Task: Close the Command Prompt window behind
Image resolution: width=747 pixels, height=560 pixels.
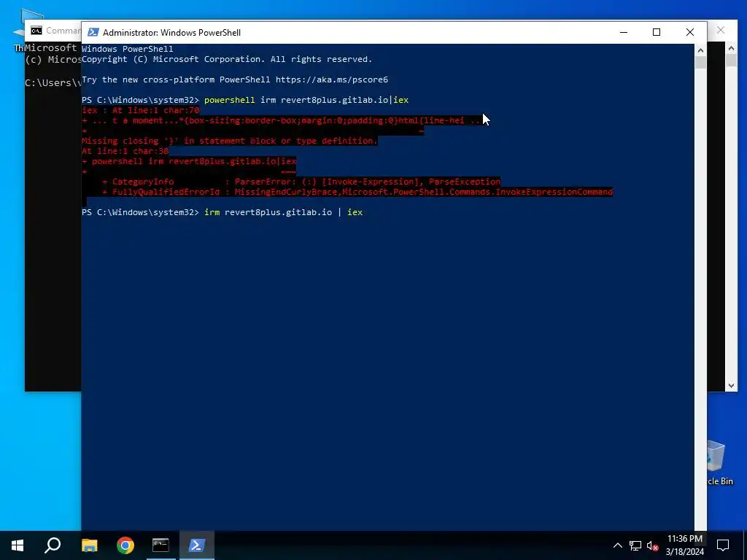Action: pyautogui.click(x=721, y=31)
